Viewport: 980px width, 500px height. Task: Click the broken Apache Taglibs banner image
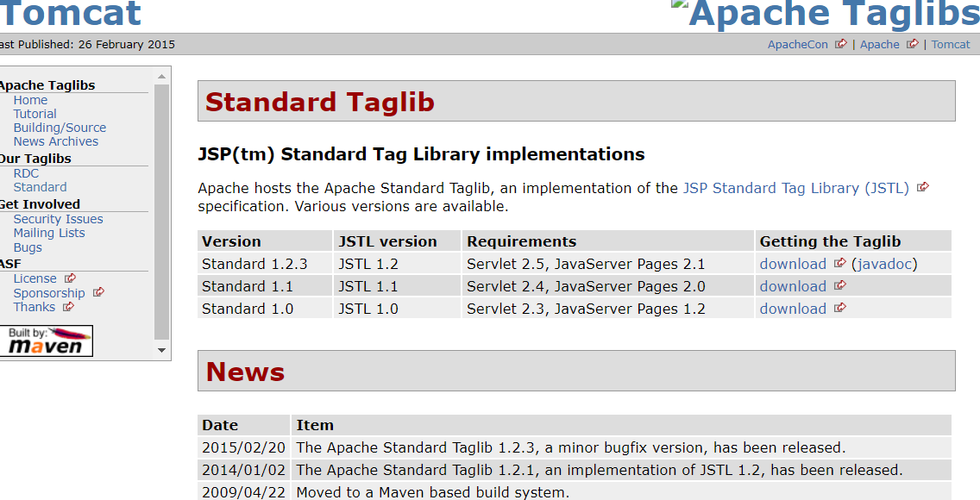pyautogui.click(x=680, y=5)
